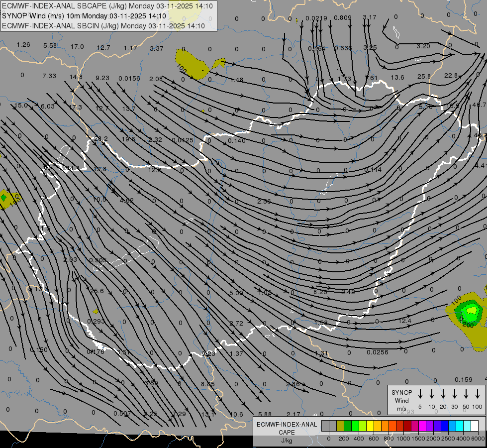487x448 pixels.
Task: Click the 'CAPE' label in color legend
Action: point(287,433)
